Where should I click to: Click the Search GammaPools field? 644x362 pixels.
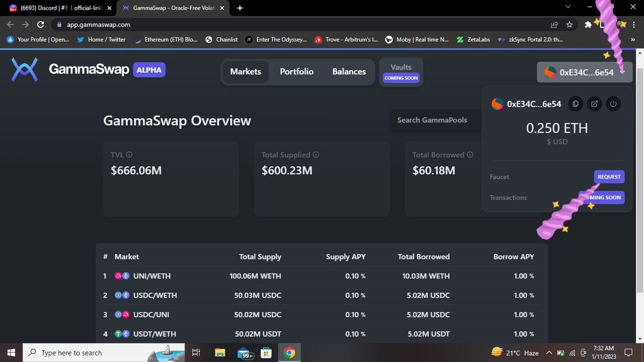(436, 120)
